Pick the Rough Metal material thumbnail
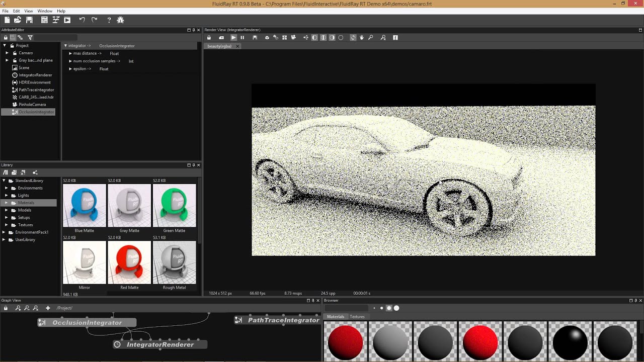The height and width of the screenshot is (362, 644). [x=174, y=262]
